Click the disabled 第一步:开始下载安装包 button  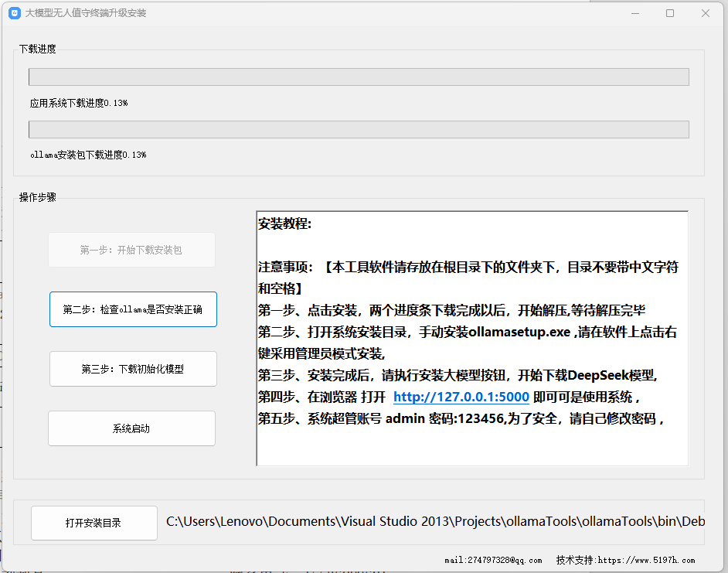[132, 250]
